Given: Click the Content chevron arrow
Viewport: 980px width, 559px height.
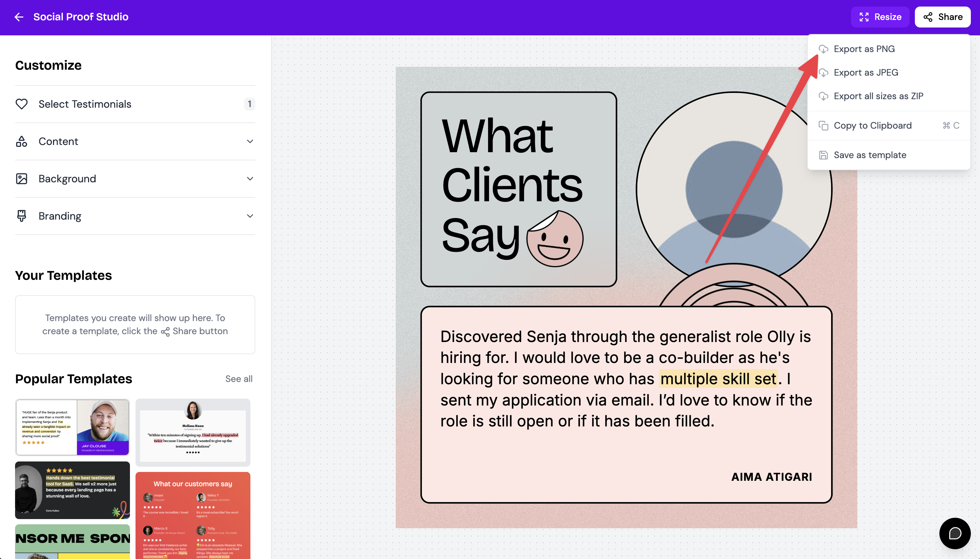Looking at the screenshot, I should (x=250, y=141).
